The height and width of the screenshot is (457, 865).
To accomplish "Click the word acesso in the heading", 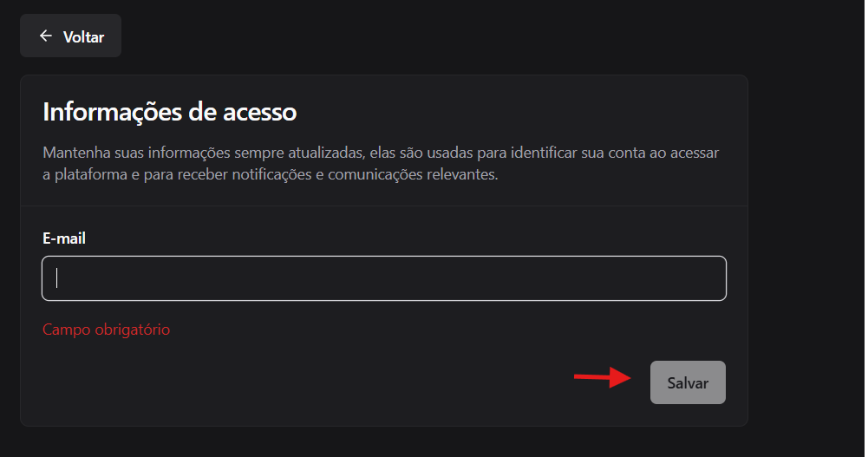I will [x=260, y=112].
